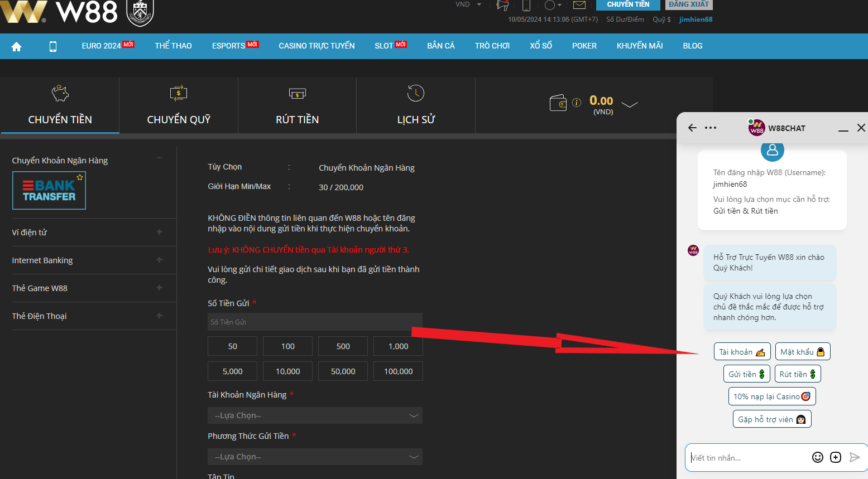Open XỔ SỐ menu
This screenshot has height=479, width=868.
(x=541, y=46)
